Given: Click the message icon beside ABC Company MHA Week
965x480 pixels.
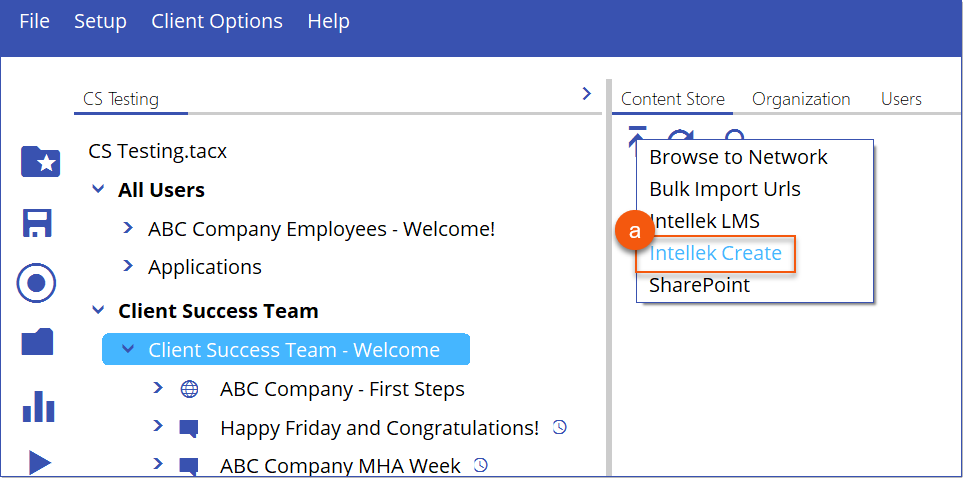Looking at the screenshot, I should click(x=189, y=466).
